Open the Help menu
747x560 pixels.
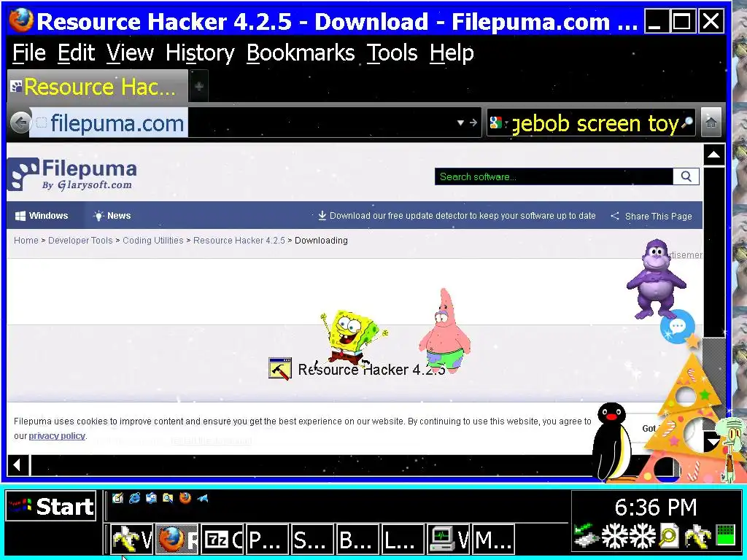coord(452,52)
